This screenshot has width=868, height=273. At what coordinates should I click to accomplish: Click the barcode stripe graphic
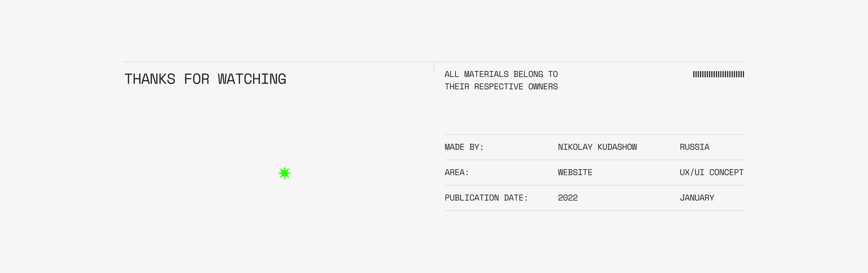click(x=718, y=74)
